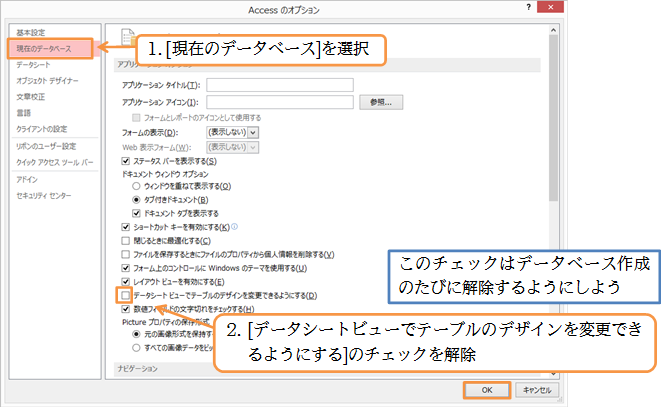Choose タブ付きドキュメント radio option
Viewport: 661px width, 409px height.
pyautogui.click(x=138, y=200)
